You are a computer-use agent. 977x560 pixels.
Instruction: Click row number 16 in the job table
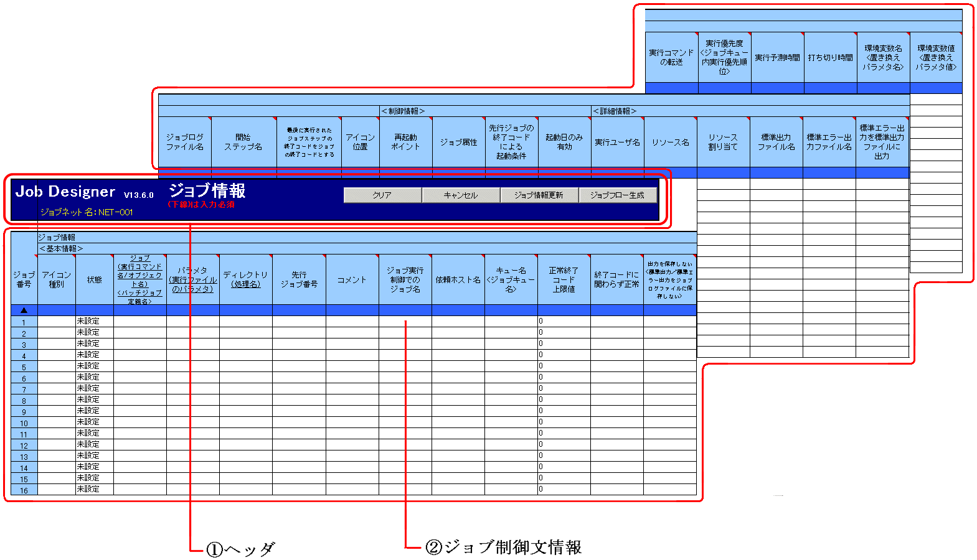[x=24, y=490]
